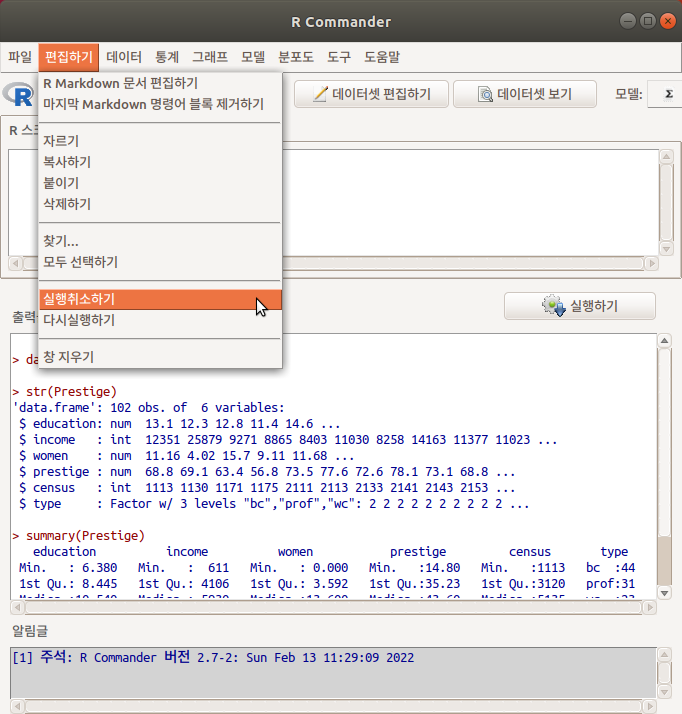Click messages pane scroll-up arrow
The image size is (682, 714).
pos(665,655)
